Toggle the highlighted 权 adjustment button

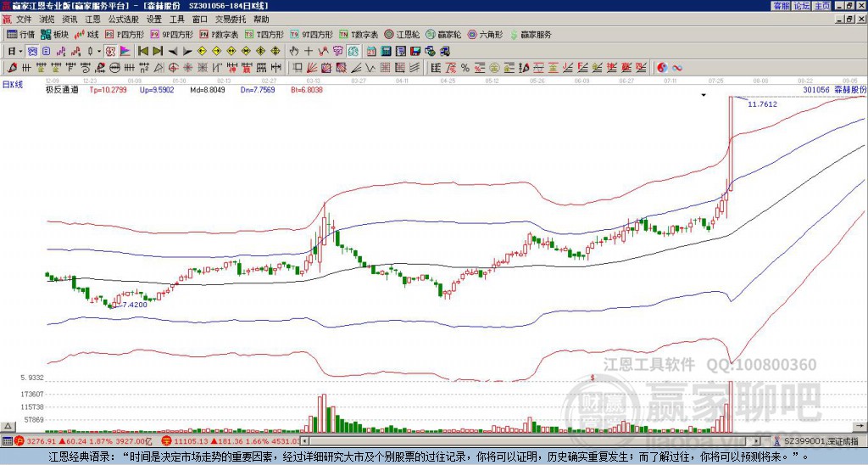coord(110,52)
